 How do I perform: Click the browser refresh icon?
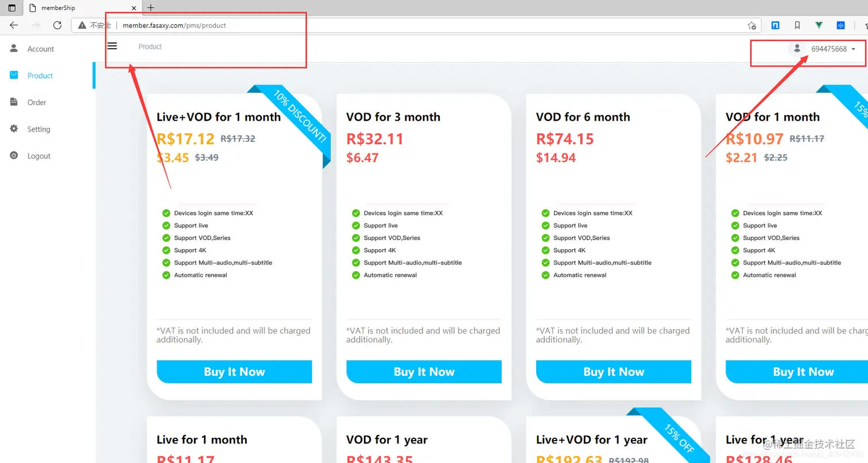(x=57, y=25)
